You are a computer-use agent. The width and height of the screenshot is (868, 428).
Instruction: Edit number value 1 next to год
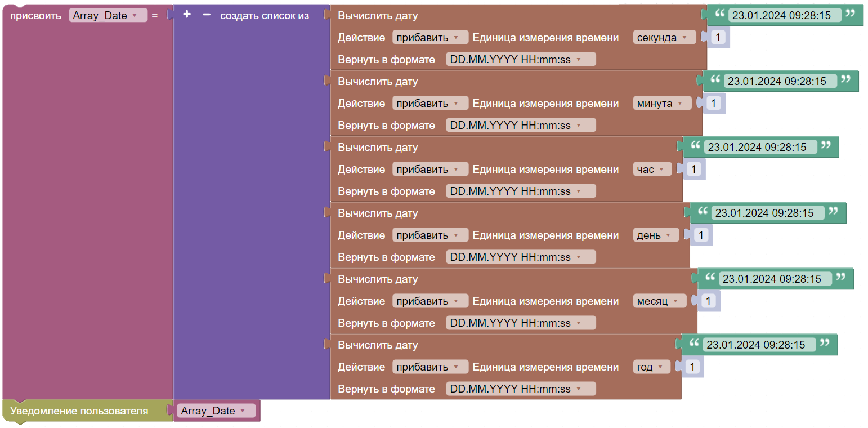click(x=693, y=367)
